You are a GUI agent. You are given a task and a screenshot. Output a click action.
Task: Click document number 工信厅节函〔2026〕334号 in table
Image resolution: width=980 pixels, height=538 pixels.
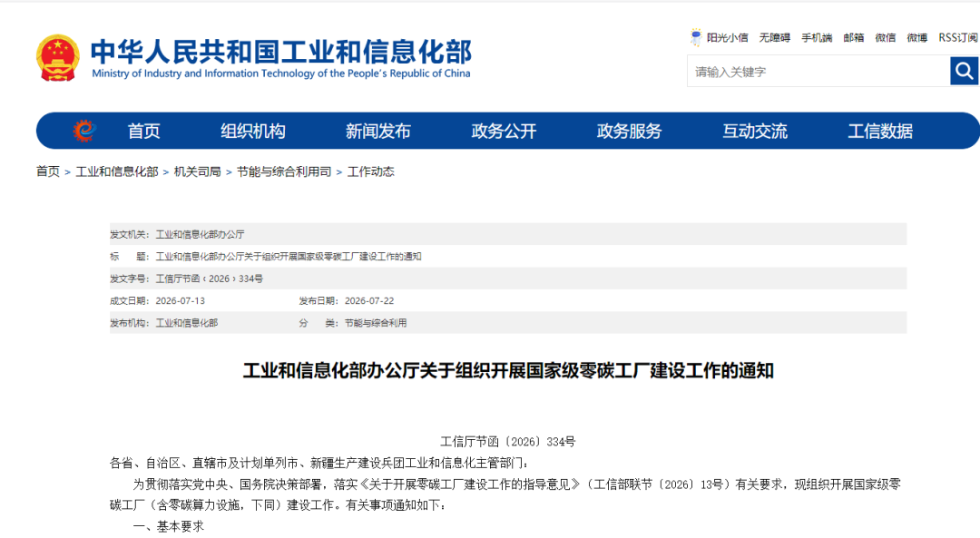click(x=210, y=279)
